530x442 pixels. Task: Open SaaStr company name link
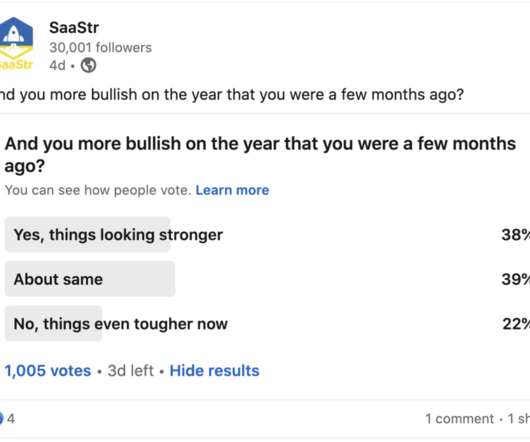[74, 27]
